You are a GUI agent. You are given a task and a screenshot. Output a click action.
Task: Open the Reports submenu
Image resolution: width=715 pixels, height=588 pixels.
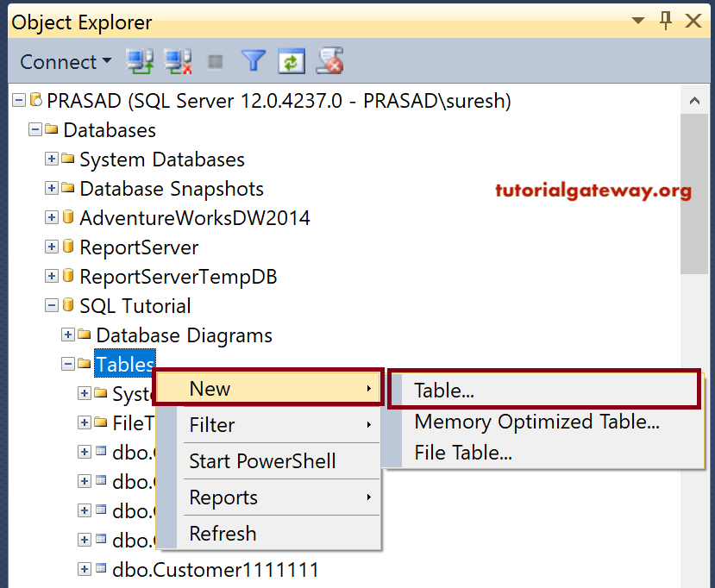coord(268,497)
